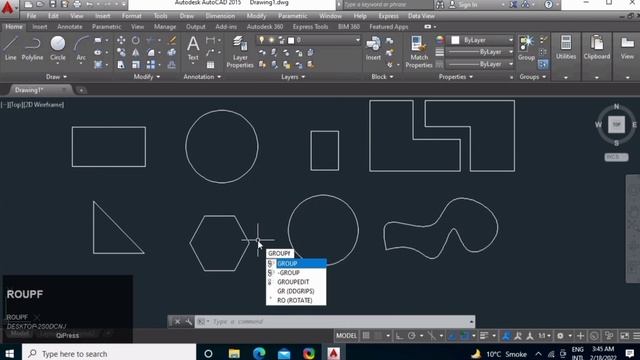Open File Explorer from Windows taskbar

(234, 353)
